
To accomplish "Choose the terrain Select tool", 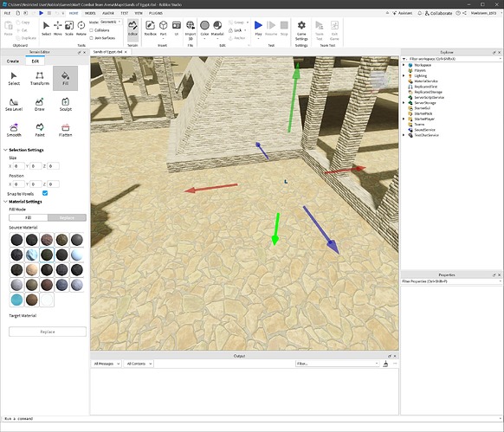I will (x=14, y=79).
